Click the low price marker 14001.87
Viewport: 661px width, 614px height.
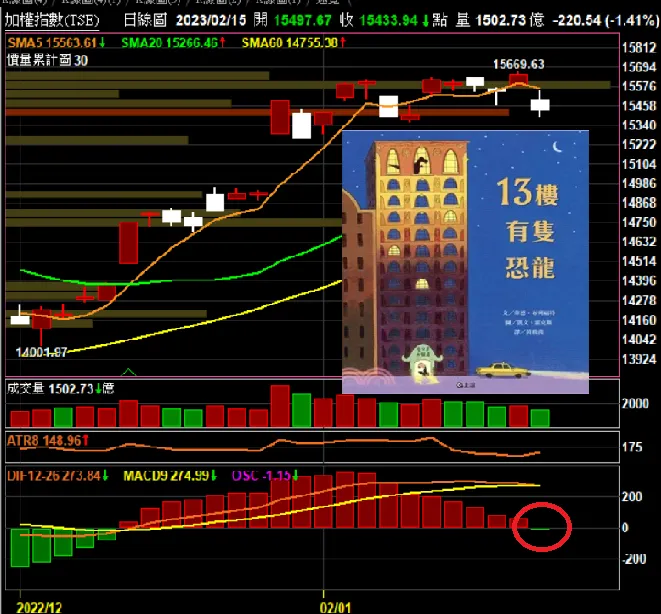[41, 352]
